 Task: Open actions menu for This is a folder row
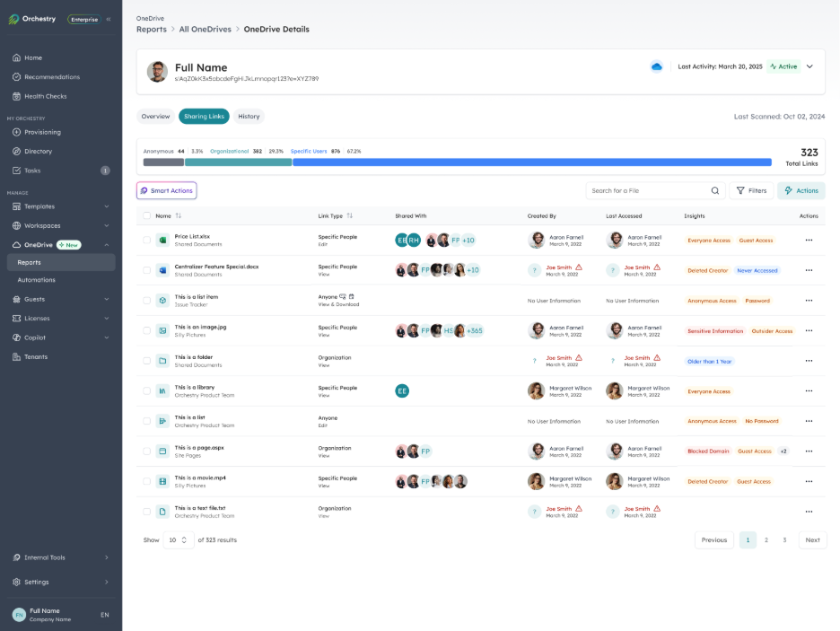tap(809, 361)
